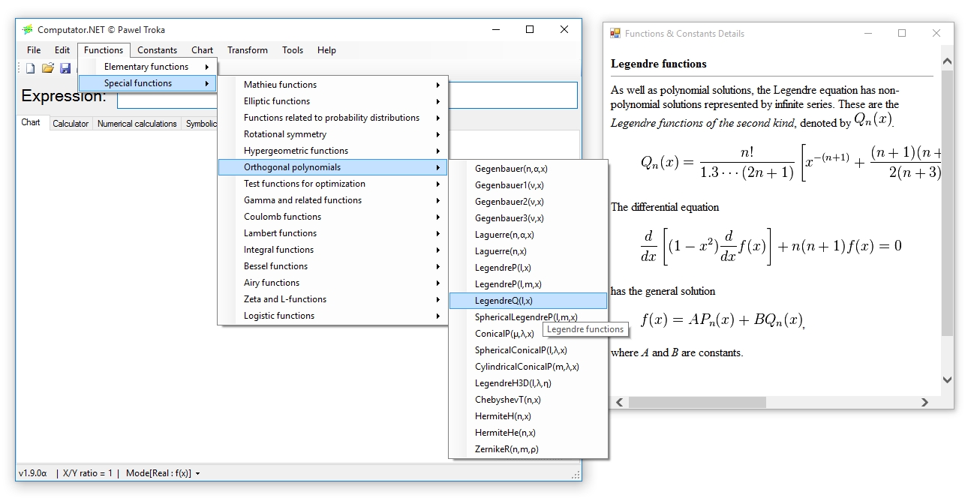Click the Save floppy disk icon
The image size is (980, 504).
(x=65, y=68)
